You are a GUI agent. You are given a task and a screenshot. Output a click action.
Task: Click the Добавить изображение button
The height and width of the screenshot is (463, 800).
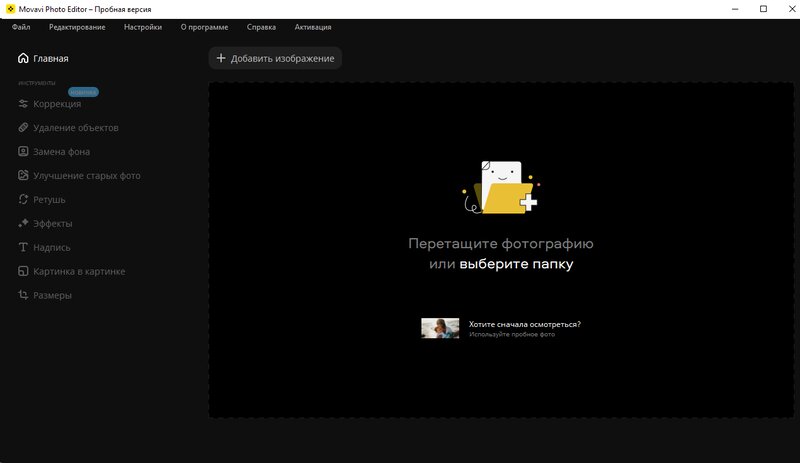tap(275, 58)
